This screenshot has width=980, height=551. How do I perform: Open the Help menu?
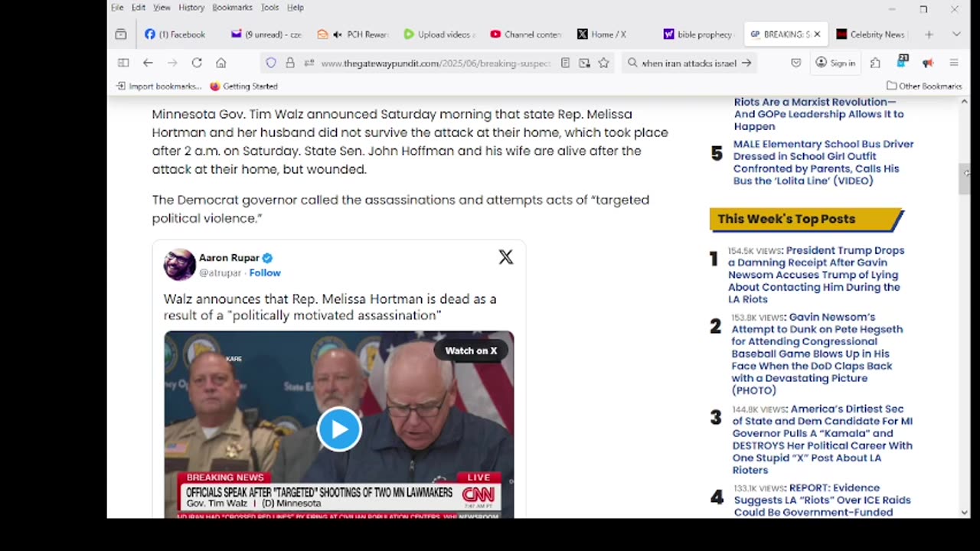(296, 8)
